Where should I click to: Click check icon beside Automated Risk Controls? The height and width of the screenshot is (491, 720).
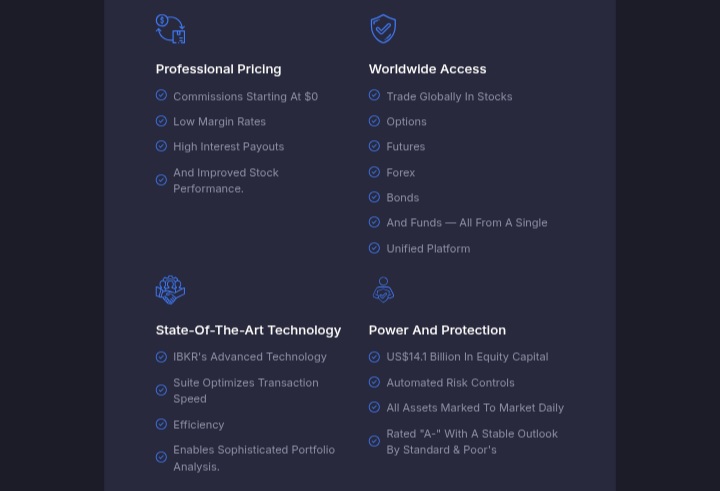point(374,382)
